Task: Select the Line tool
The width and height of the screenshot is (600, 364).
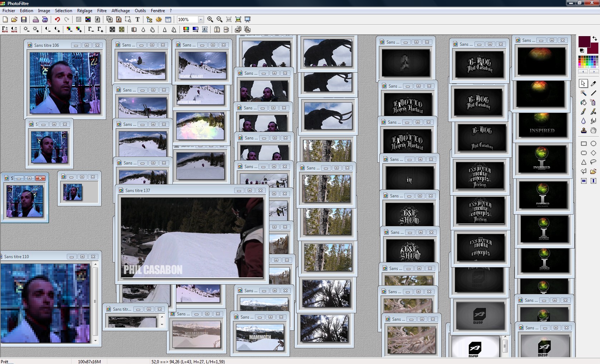Action: 594,93
